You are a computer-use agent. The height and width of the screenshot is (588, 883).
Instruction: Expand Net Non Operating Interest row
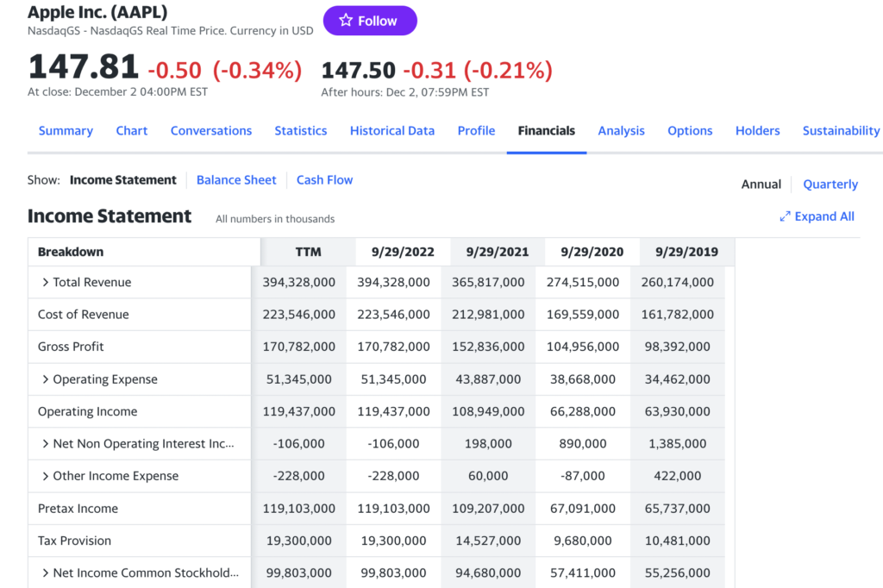[x=46, y=444]
